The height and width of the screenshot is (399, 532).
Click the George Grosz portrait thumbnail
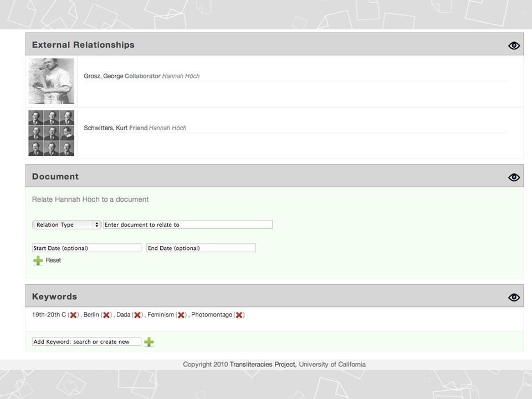[51, 81]
